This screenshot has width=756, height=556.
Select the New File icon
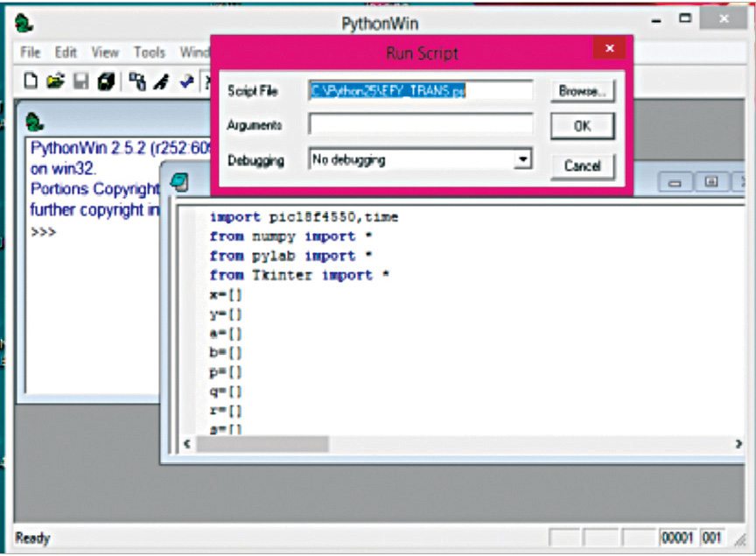click(31, 81)
